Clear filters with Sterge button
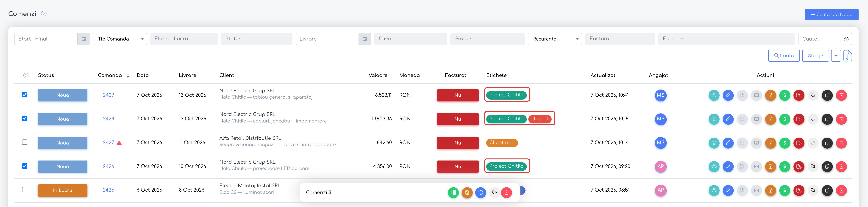 (x=815, y=56)
